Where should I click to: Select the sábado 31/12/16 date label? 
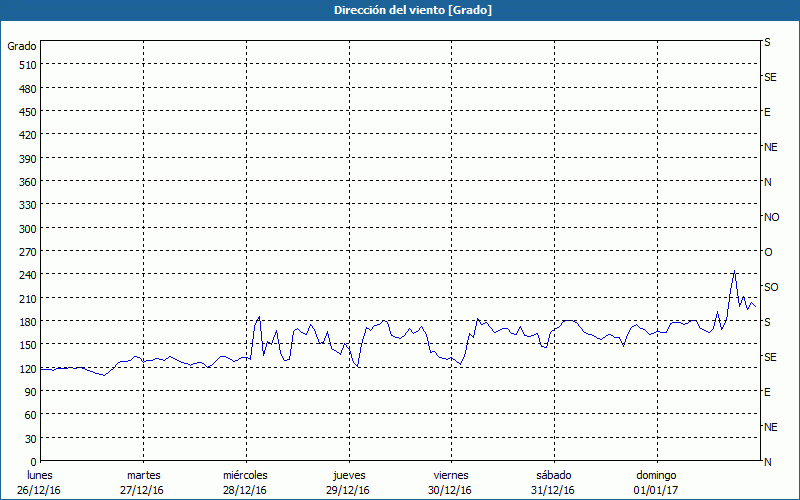tap(553, 482)
